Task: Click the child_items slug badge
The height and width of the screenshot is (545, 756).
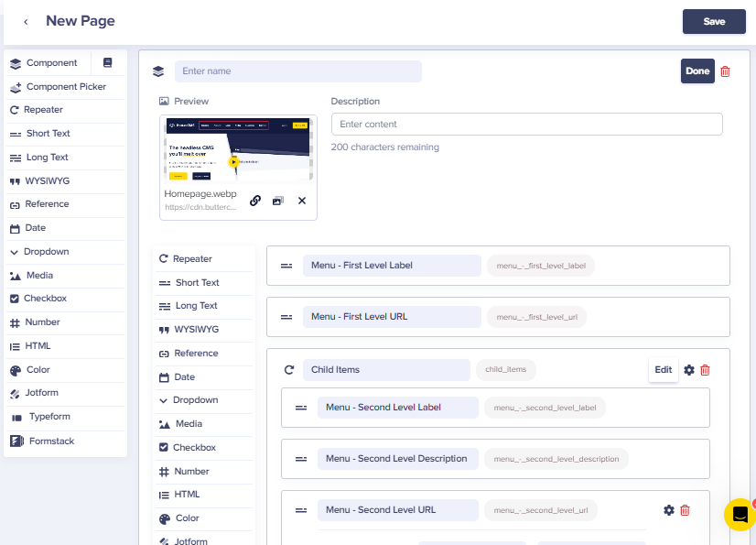Action: pyautogui.click(x=506, y=369)
